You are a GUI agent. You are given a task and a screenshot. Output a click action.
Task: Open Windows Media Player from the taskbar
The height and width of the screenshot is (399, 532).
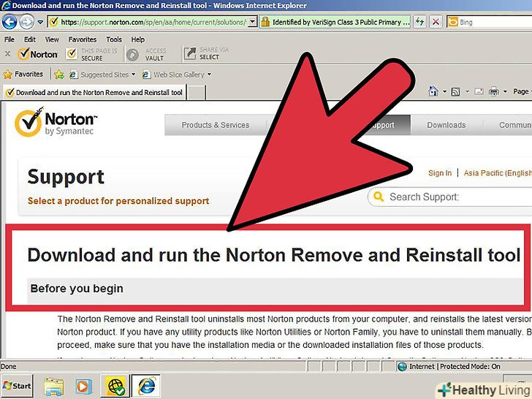(x=83, y=386)
